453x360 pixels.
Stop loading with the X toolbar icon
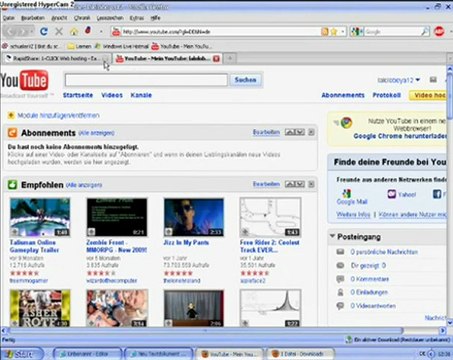click(x=59, y=32)
